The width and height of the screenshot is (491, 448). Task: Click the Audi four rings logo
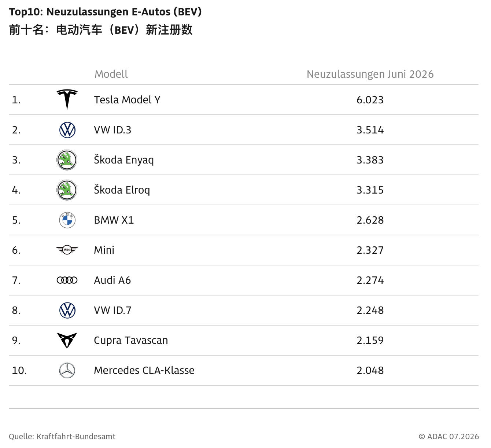point(67,280)
